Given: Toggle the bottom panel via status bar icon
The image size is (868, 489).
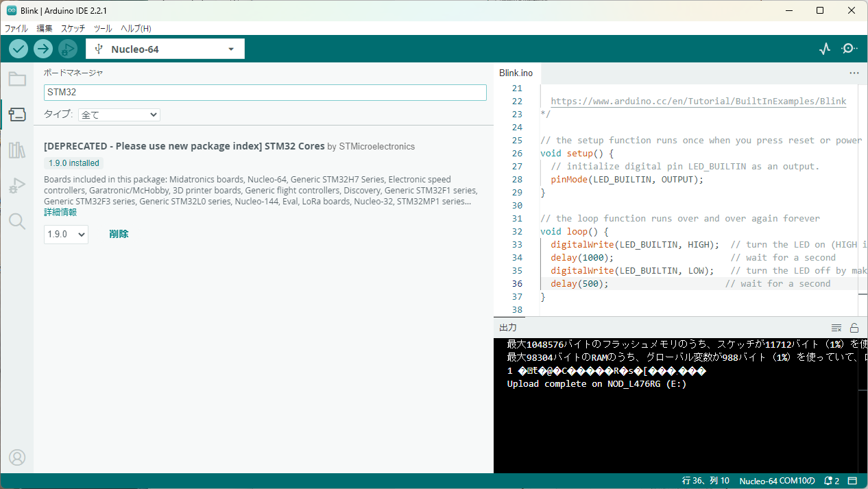Looking at the screenshot, I should point(853,481).
